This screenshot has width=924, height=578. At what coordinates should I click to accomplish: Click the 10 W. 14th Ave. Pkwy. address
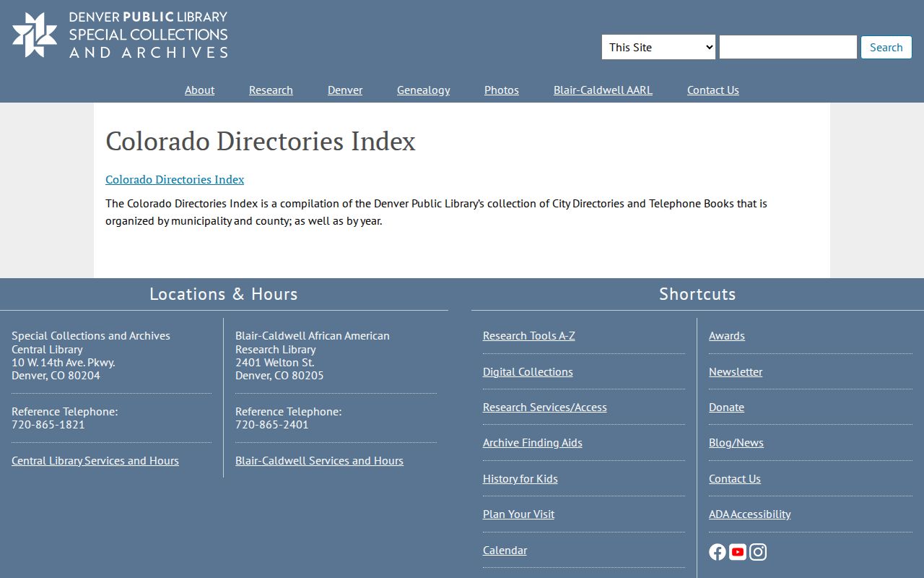[x=64, y=362]
